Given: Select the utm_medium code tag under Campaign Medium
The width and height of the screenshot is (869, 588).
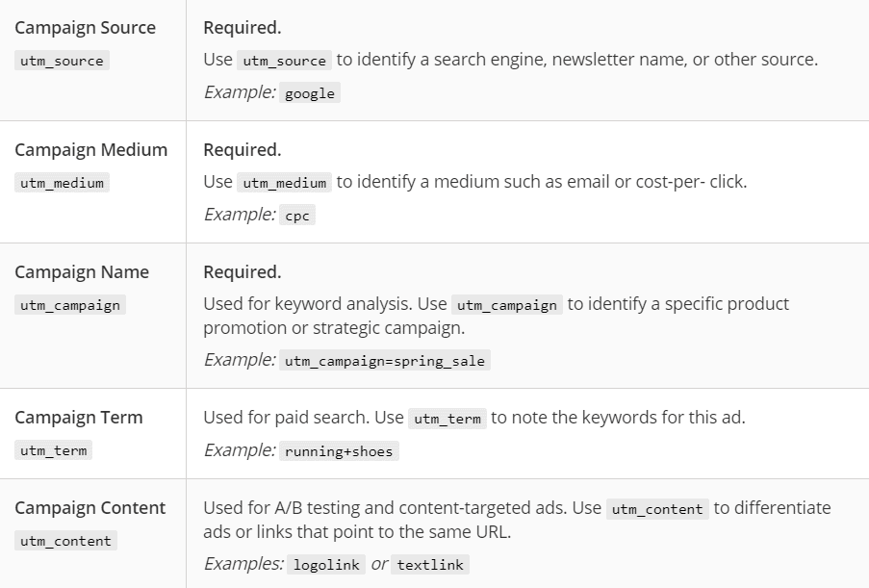Looking at the screenshot, I should pos(62,183).
